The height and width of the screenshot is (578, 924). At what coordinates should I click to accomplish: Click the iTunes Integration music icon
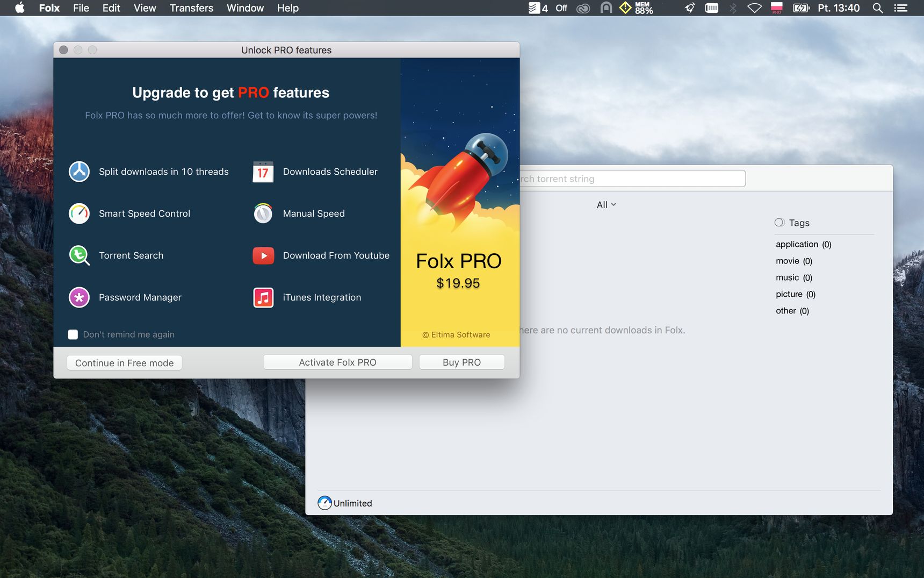(263, 297)
